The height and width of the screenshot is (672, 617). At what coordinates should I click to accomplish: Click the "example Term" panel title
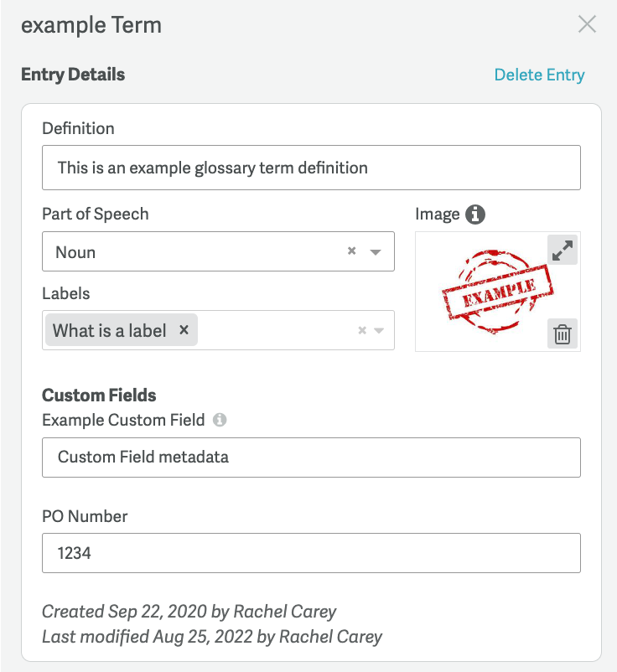click(91, 25)
